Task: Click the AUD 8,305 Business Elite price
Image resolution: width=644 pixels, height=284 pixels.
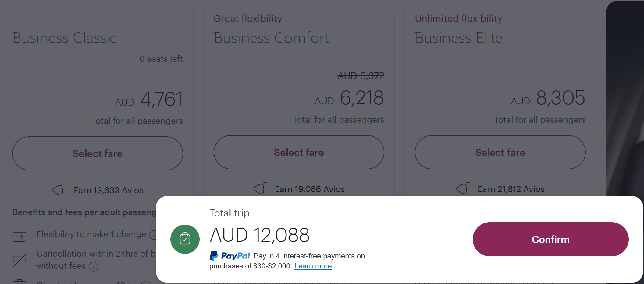Action: click(548, 98)
